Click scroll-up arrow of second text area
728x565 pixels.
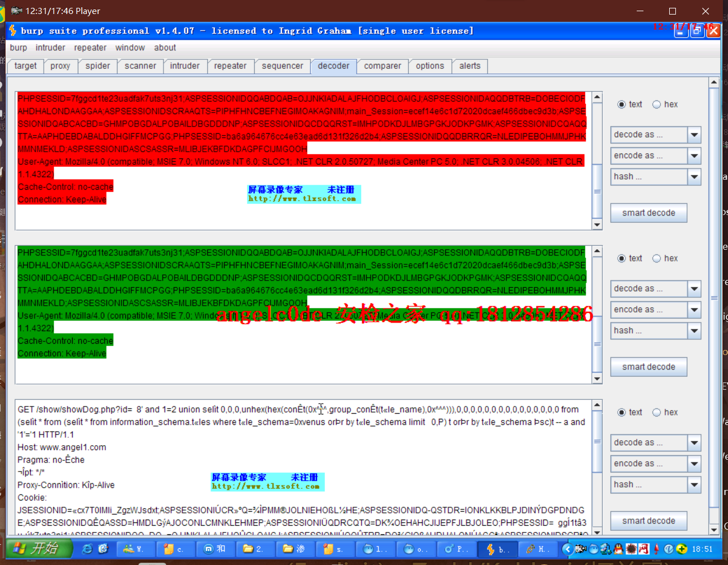597,251
